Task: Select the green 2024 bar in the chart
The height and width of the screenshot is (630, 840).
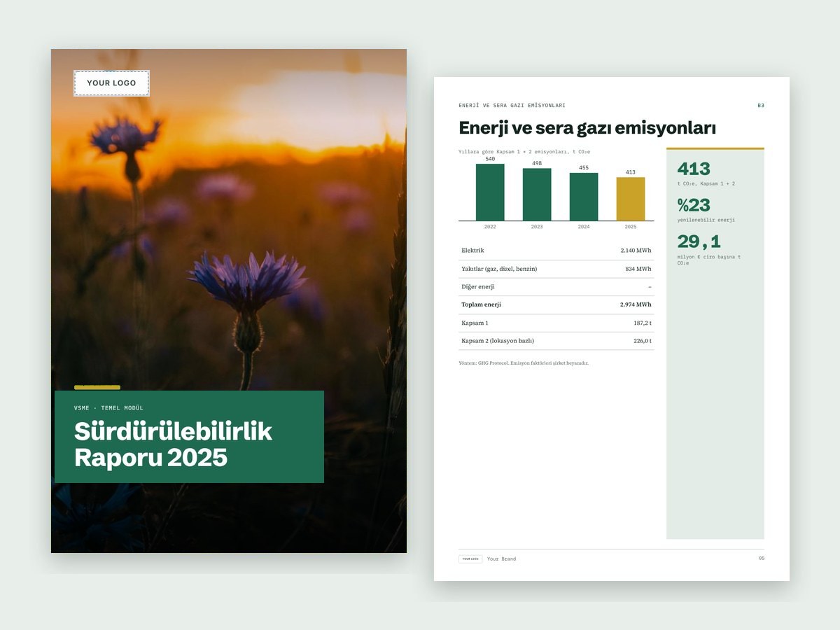Action: click(x=584, y=197)
